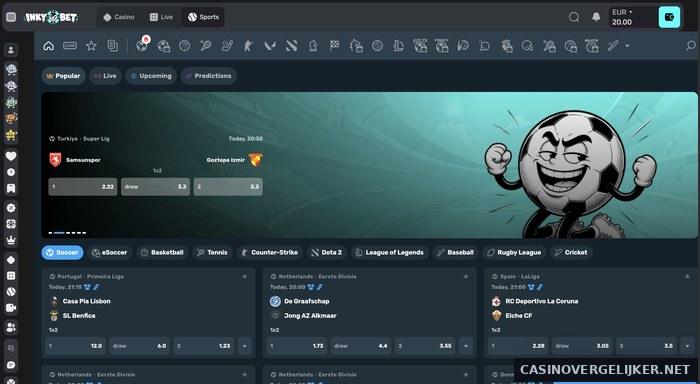
Task: Open the live events icon in the sports toolbar
Action: tap(70, 46)
